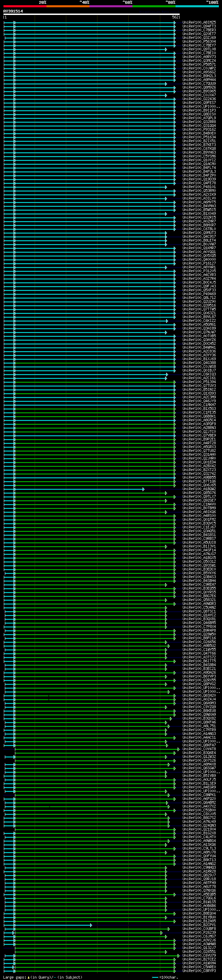
Task: Click hit label UniRef100_B3Q6E4
Action: tap(199, 753)
